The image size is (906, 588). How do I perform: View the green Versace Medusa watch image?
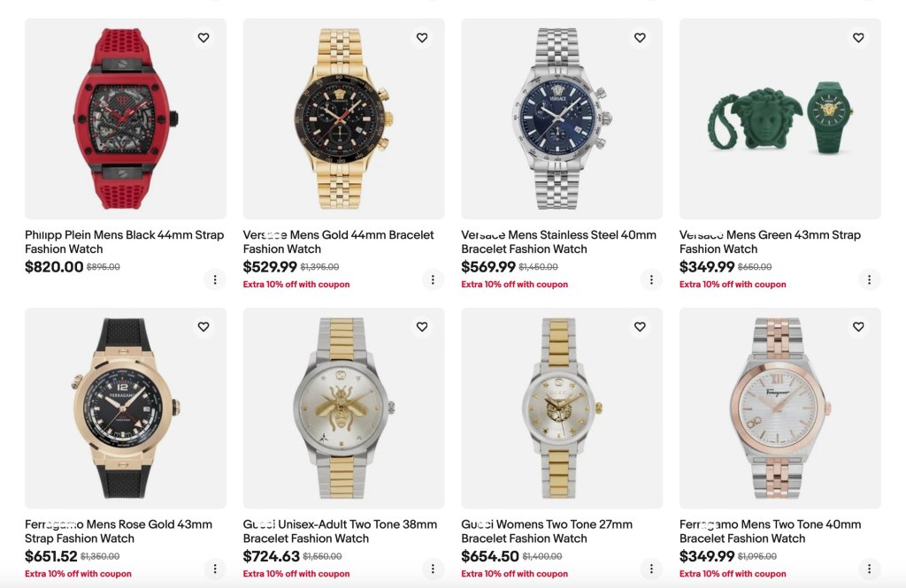(779, 118)
